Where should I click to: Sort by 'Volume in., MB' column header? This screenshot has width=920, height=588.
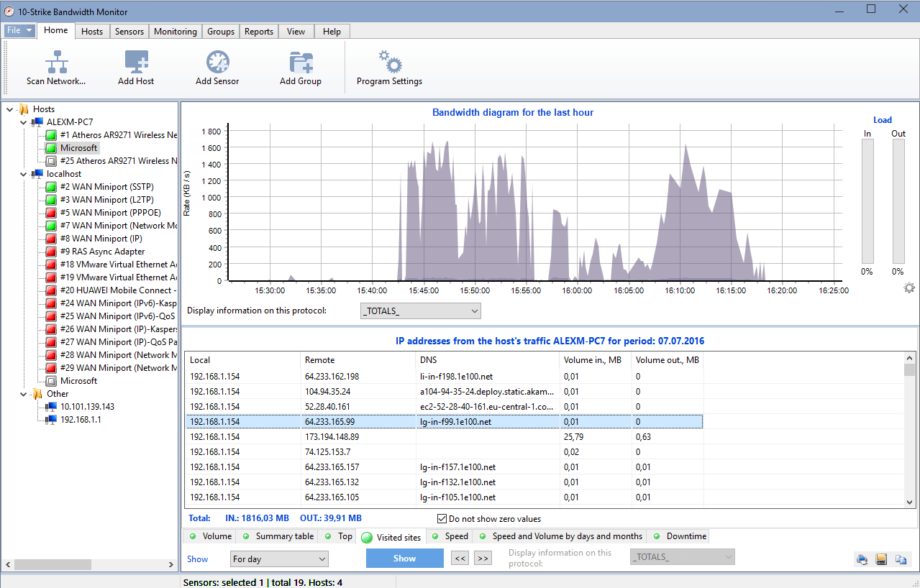click(x=595, y=359)
